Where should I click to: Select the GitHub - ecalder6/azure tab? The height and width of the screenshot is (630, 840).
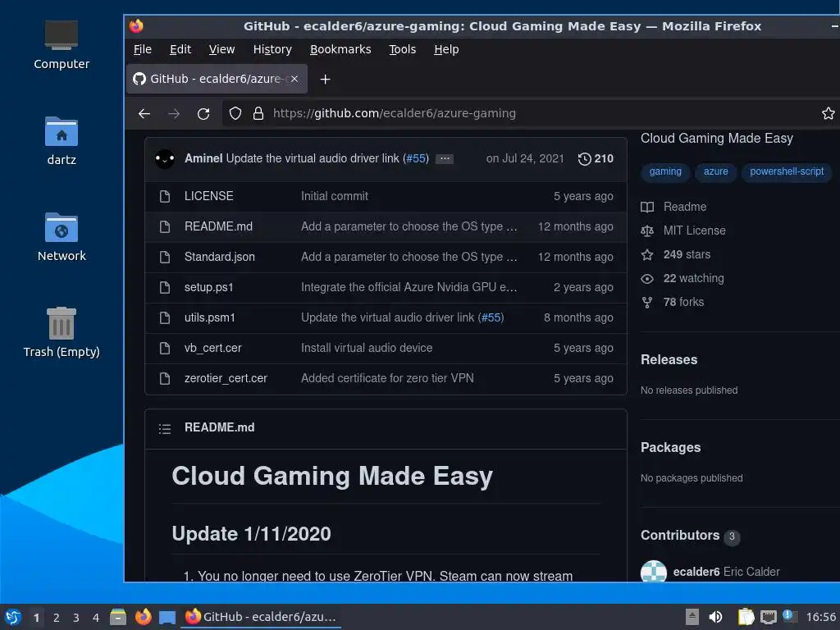pyautogui.click(x=217, y=79)
